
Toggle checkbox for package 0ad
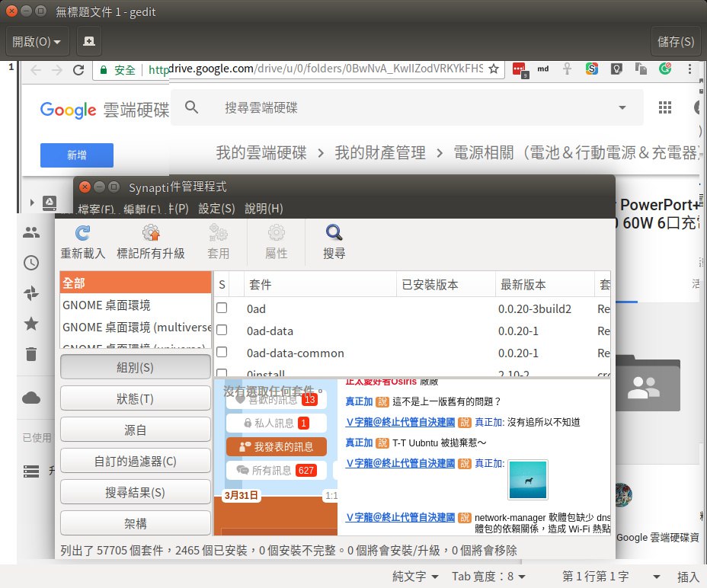tap(222, 308)
